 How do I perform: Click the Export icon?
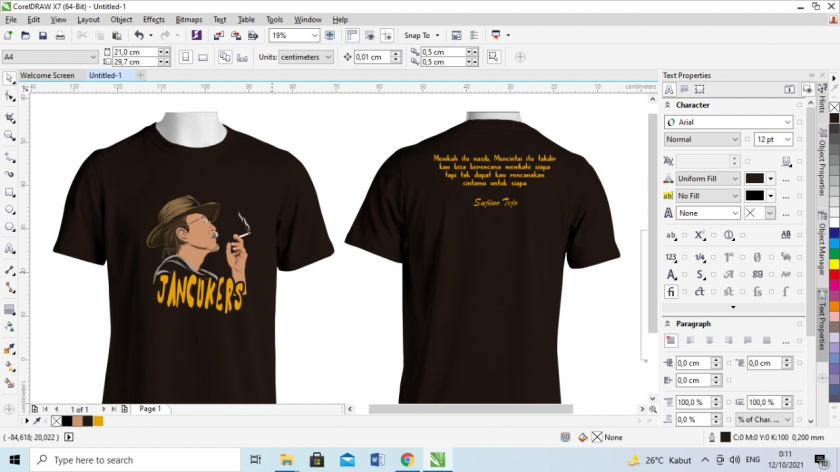coord(236,35)
